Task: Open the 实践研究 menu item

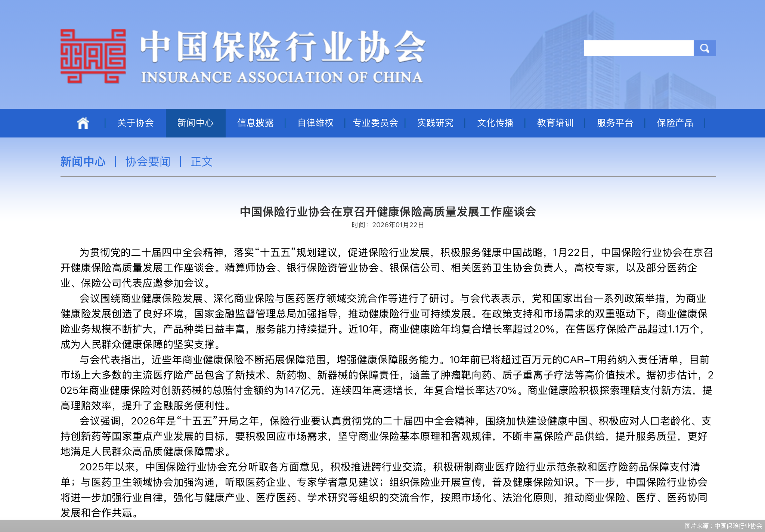Action: (x=435, y=123)
